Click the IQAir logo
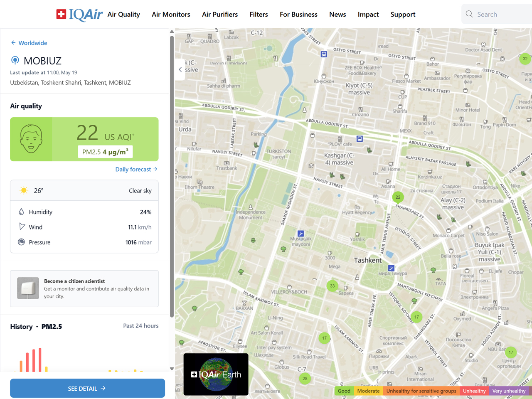 pos(79,15)
